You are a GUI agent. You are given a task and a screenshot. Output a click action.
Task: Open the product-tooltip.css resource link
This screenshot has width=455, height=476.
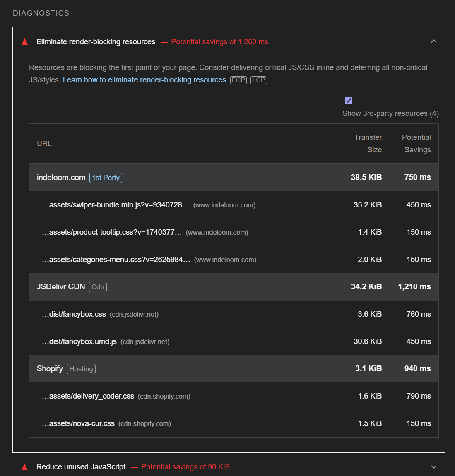pos(112,232)
